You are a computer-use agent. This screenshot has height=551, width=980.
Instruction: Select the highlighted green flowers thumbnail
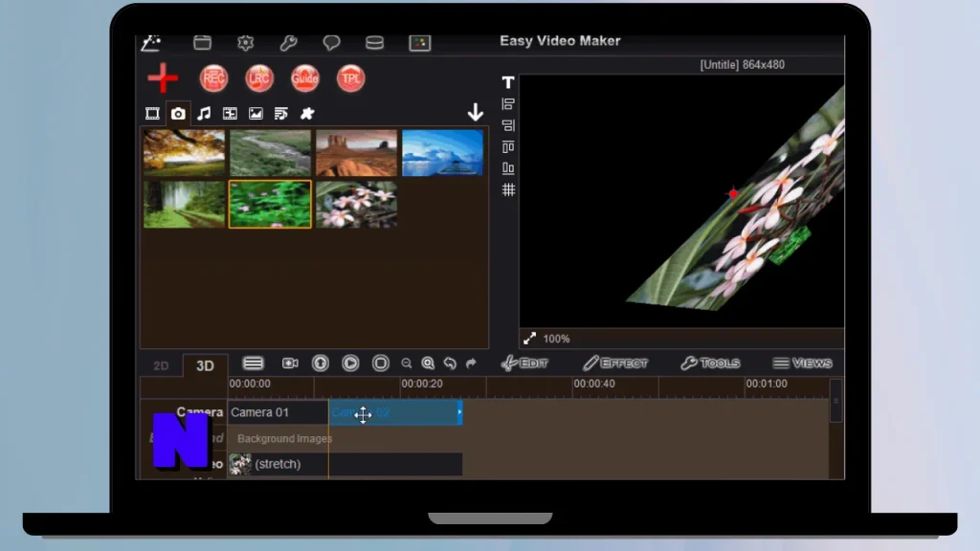(x=270, y=205)
